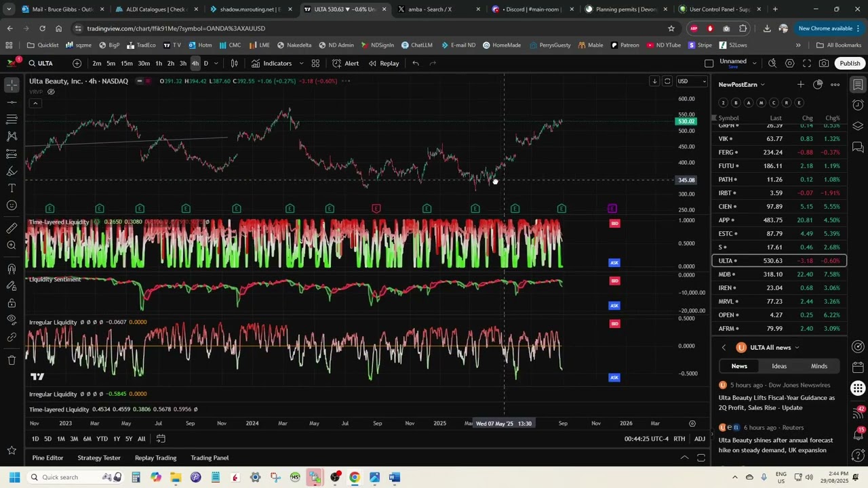The width and height of the screenshot is (868, 488).
Task: Remove objects using the trash icon
Action: [12, 360]
